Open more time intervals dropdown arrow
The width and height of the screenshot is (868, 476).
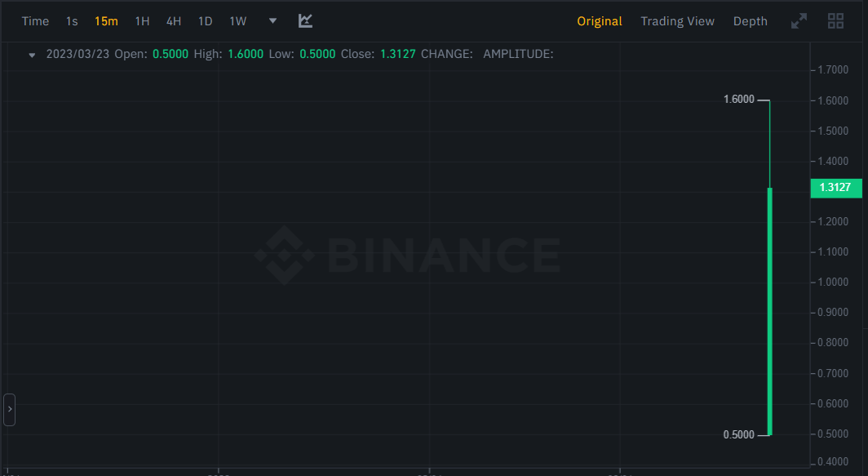coord(272,21)
